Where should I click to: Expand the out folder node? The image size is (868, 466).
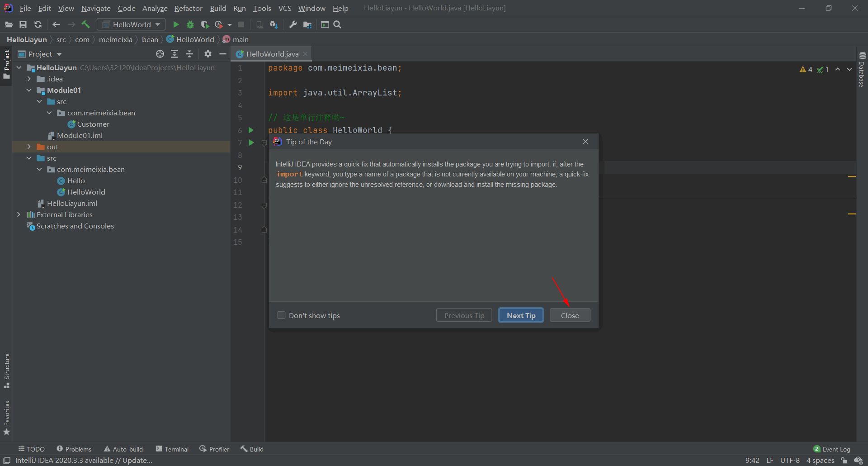(x=29, y=147)
